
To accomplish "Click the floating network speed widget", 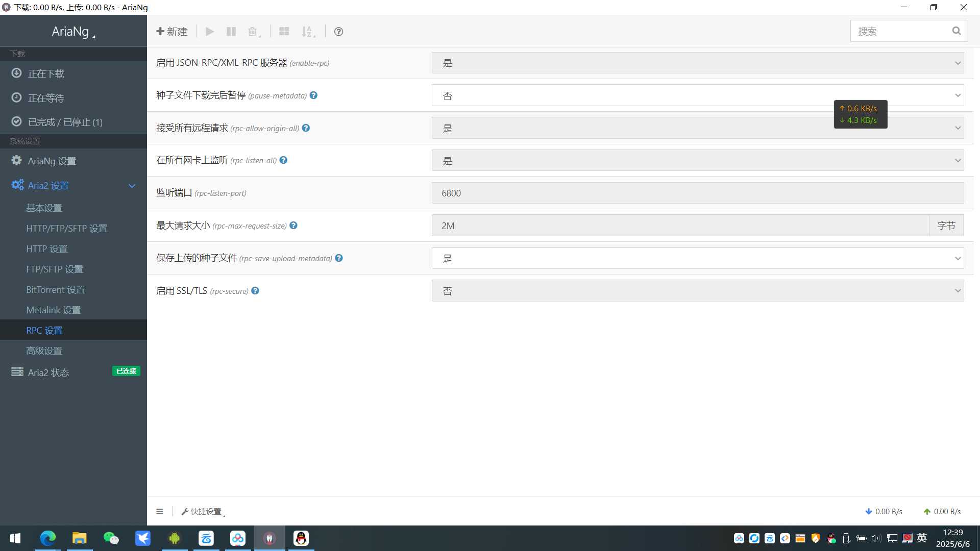I will tap(861, 114).
